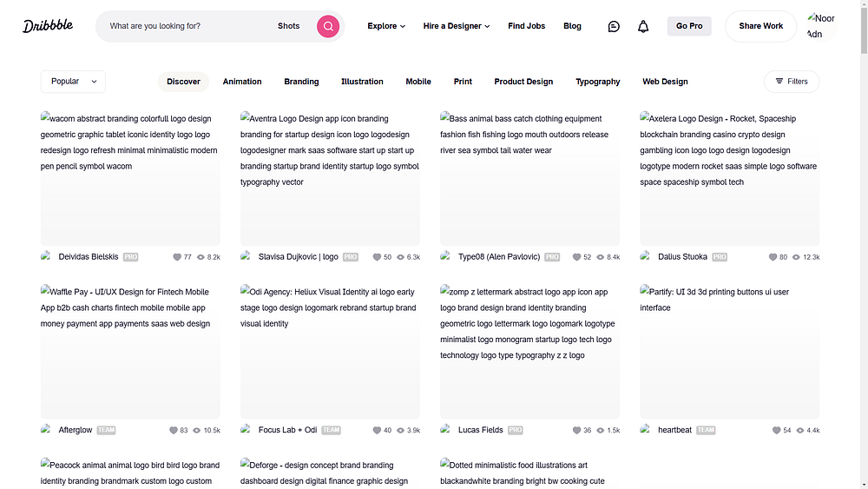Click PRO badge next to Deividas Bielskis

(x=131, y=257)
